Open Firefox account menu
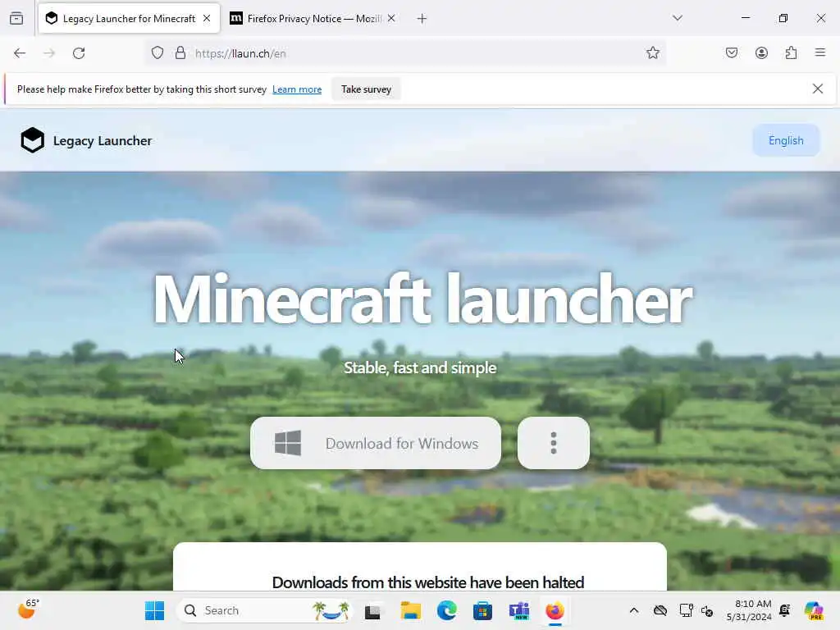Screen dimensions: 840x630 tap(761, 53)
